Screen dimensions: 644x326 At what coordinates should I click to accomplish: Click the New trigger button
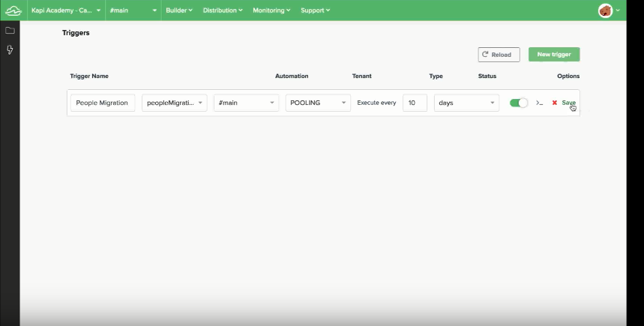point(554,55)
